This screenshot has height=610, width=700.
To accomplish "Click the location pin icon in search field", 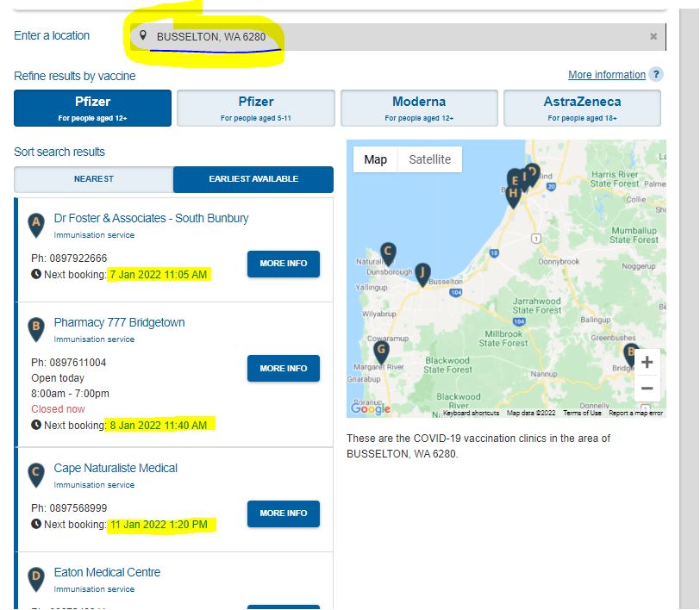I will coord(143,35).
